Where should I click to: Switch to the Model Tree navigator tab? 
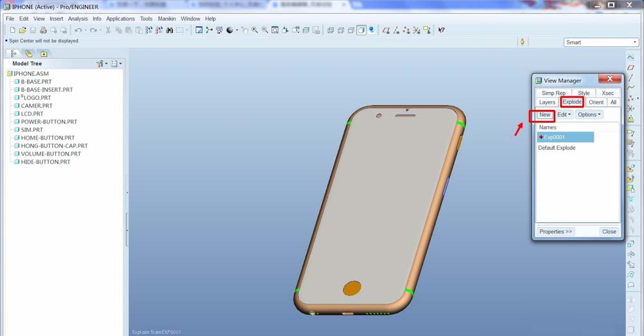pyautogui.click(x=14, y=53)
